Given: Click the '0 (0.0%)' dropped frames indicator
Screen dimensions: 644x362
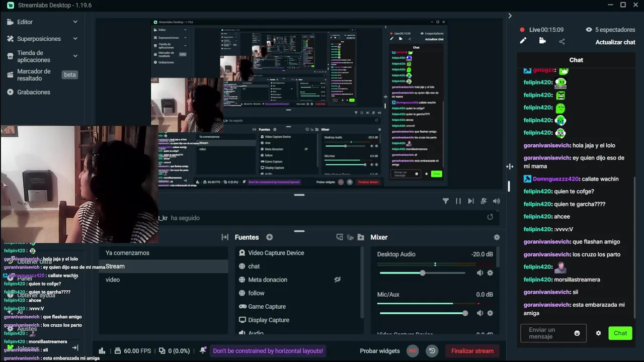Looking at the screenshot, I should [174, 351].
